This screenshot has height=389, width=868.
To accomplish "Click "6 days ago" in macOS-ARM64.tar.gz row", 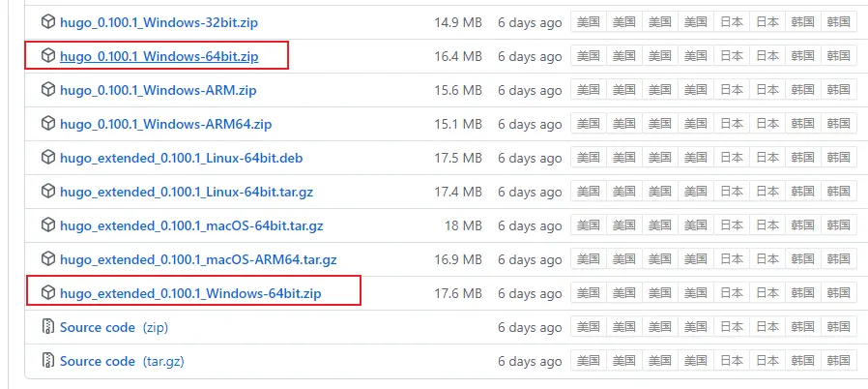I will click(x=530, y=260).
